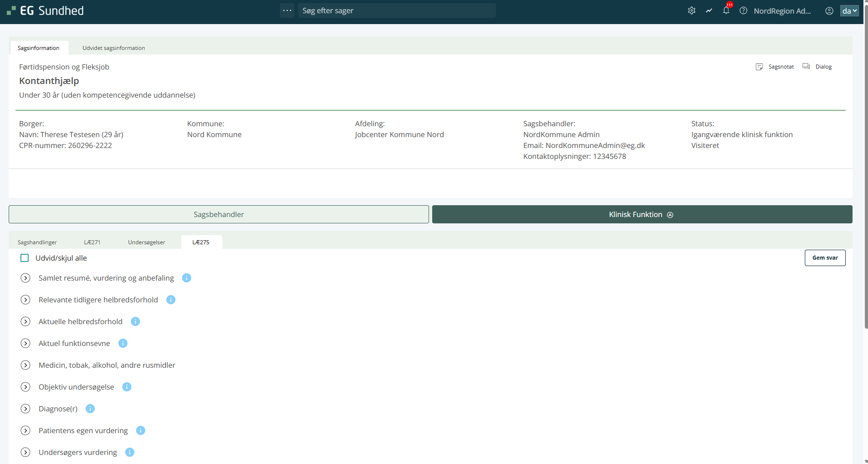The image size is (868, 464).
Task: Open the user profile icon
Action: tap(829, 11)
